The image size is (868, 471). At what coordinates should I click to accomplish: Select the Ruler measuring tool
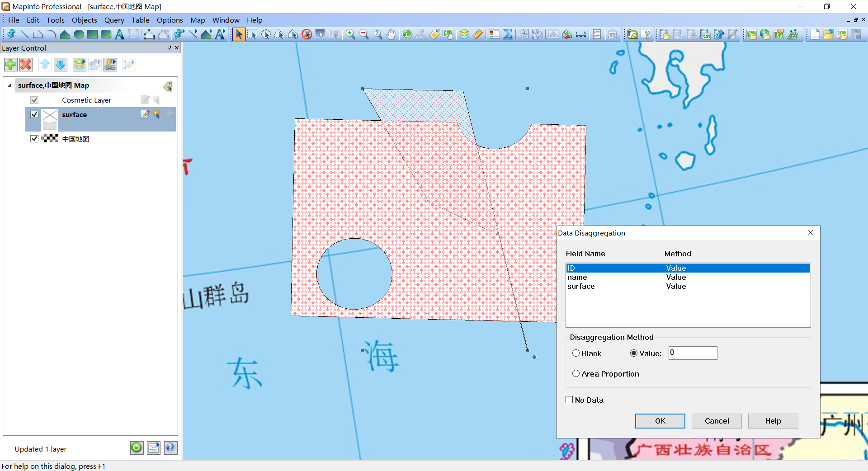click(477, 34)
